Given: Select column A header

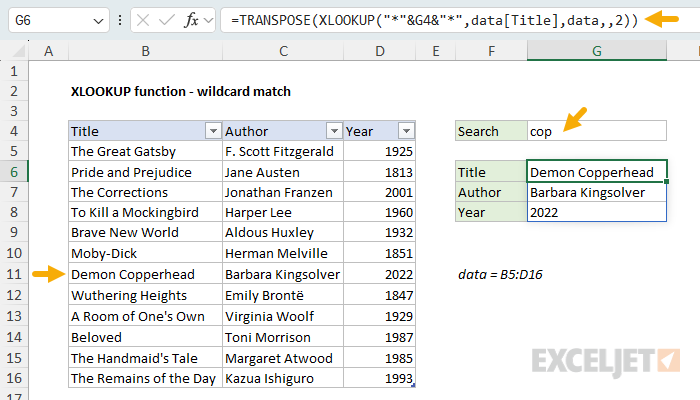Looking at the screenshot, I should pos(49,51).
